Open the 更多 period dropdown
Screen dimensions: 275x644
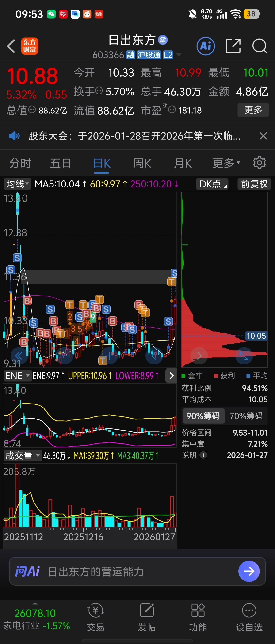click(x=226, y=163)
